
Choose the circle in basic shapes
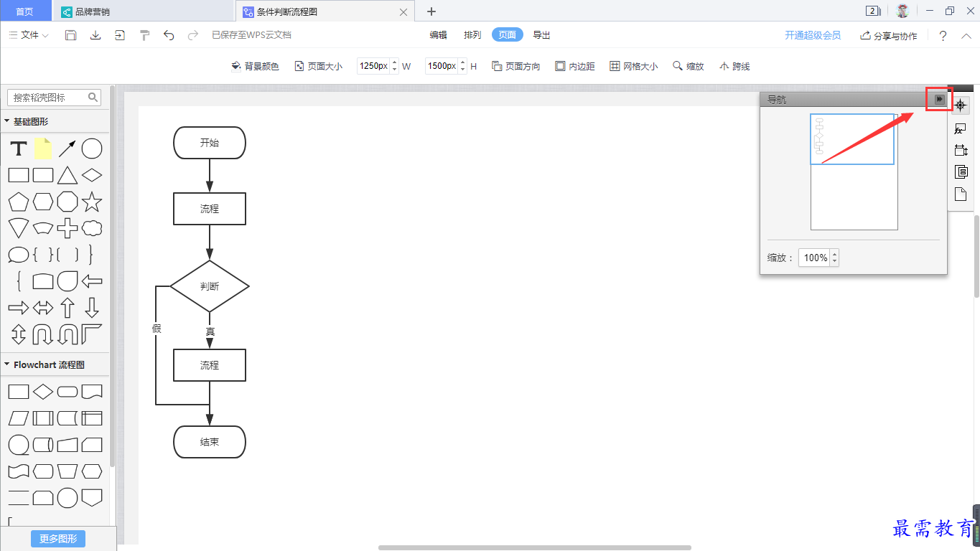coord(92,149)
